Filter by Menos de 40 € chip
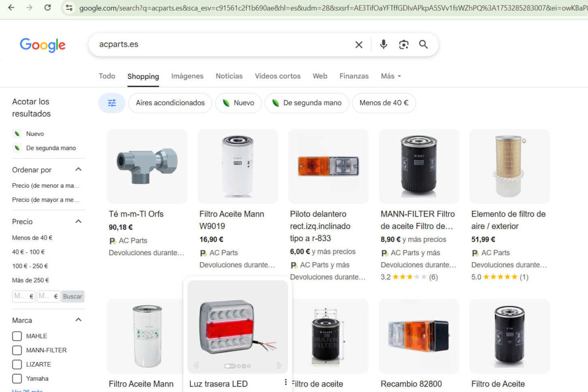This screenshot has width=588, height=392. coord(384,103)
